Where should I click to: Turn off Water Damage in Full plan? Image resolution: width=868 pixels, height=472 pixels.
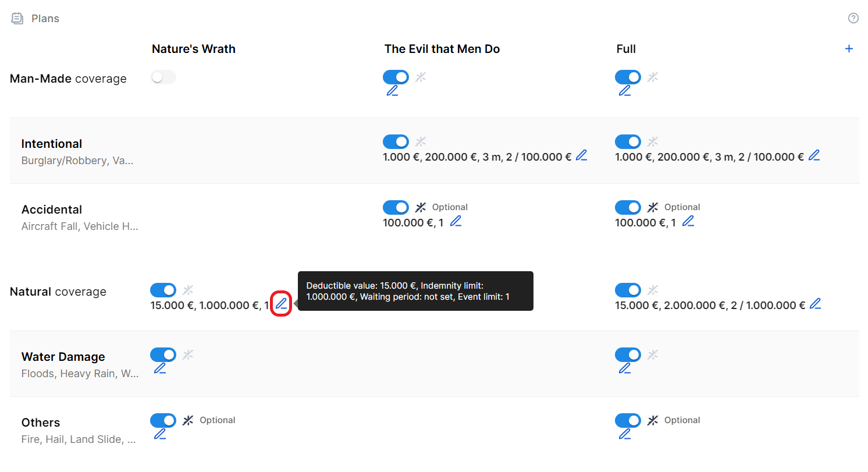(628, 354)
